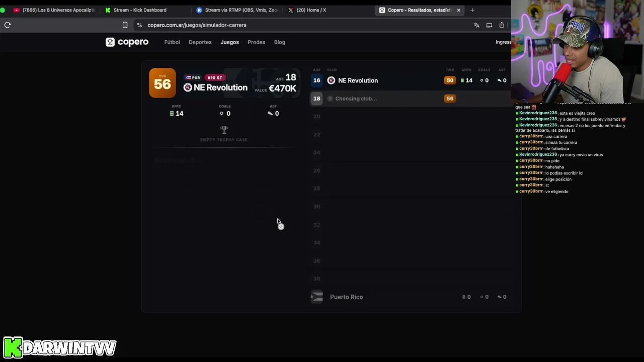Open a new browser tab

pyautogui.click(x=472, y=10)
